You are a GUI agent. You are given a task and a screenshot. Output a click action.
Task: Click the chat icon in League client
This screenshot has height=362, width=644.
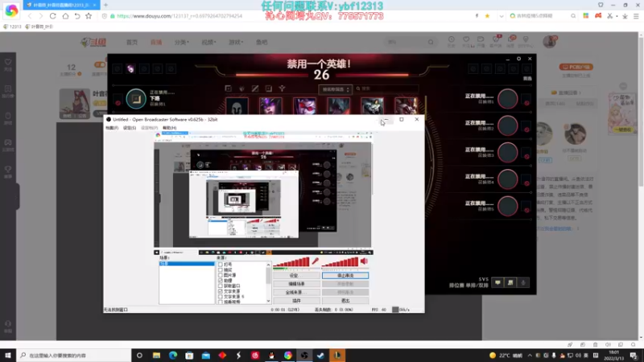(497, 282)
